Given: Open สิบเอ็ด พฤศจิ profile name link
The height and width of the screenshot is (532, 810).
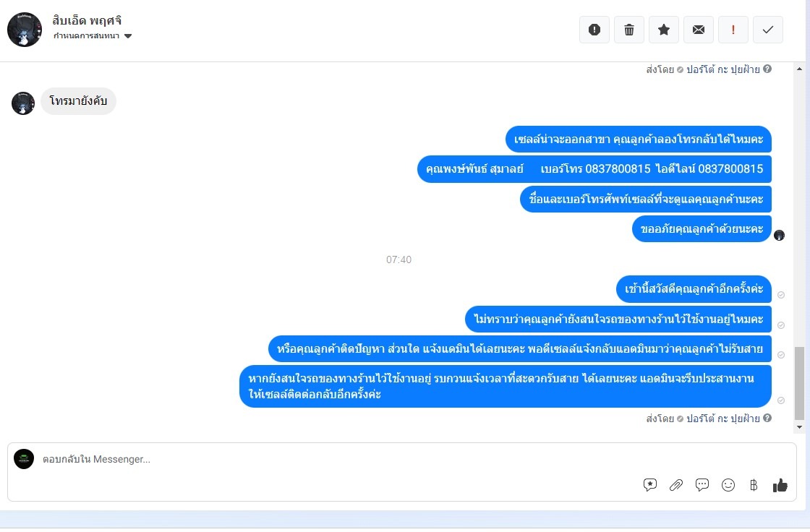Looking at the screenshot, I should click(87, 21).
